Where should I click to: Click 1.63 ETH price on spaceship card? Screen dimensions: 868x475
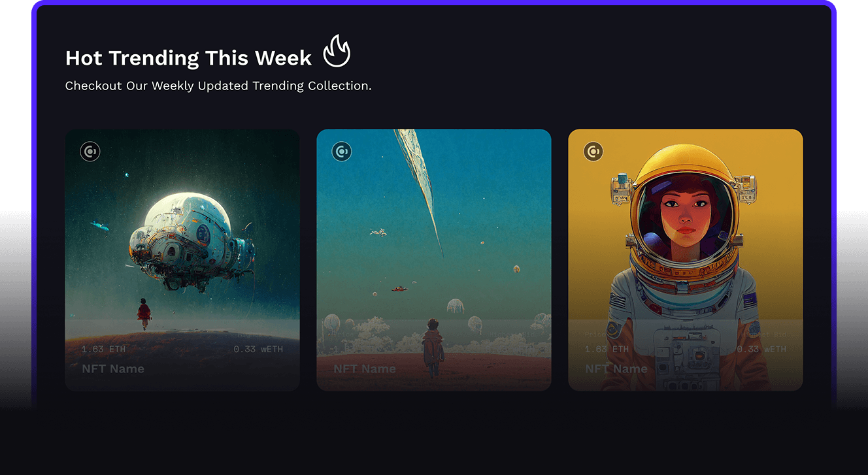pyautogui.click(x=103, y=349)
